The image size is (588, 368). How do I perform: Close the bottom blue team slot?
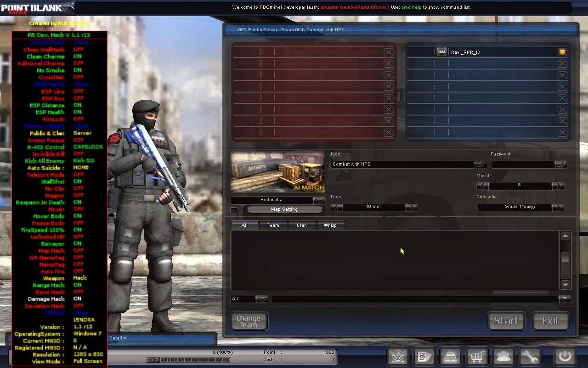pyautogui.click(x=562, y=132)
